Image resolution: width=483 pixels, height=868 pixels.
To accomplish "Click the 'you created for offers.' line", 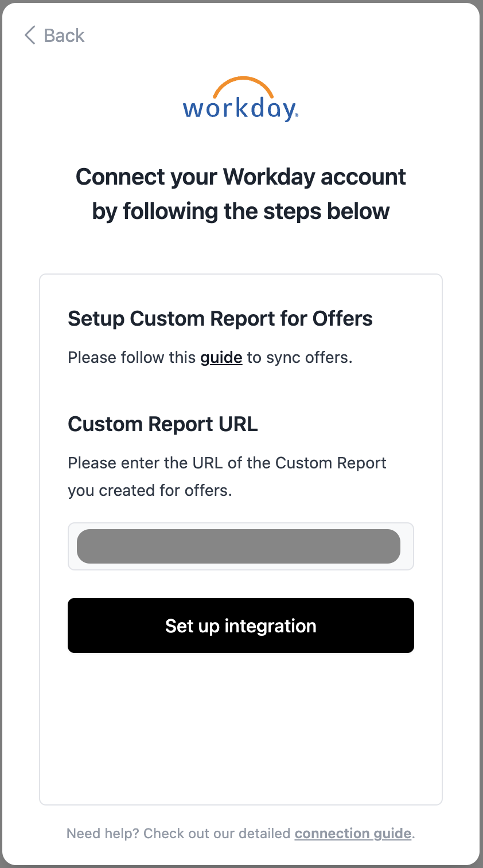I will click(150, 491).
